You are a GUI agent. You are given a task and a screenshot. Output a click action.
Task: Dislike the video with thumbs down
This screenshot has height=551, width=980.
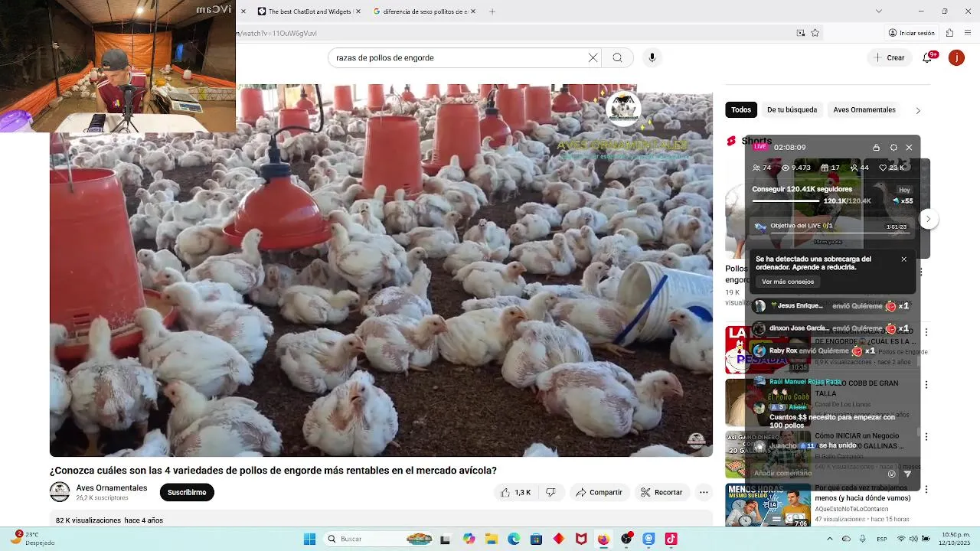pos(550,492)
